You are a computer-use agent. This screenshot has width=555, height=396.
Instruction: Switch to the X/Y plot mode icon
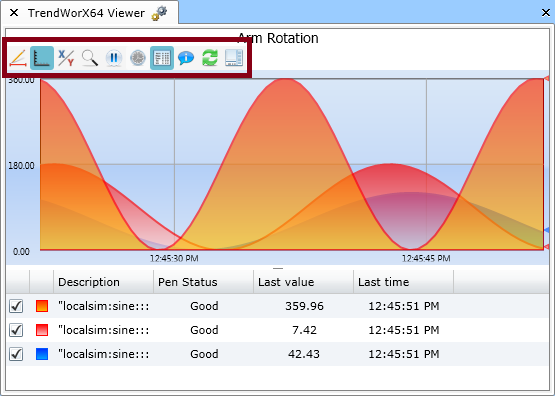coord(66,58)
